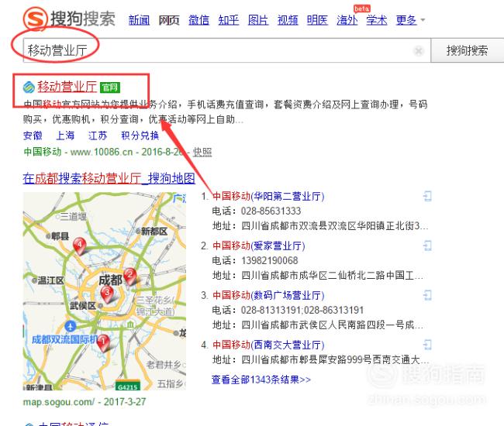The width and height of the screenshot is (504, 426).
Task: Expand the 更多 dropdown menu
Action: point(410,20)
